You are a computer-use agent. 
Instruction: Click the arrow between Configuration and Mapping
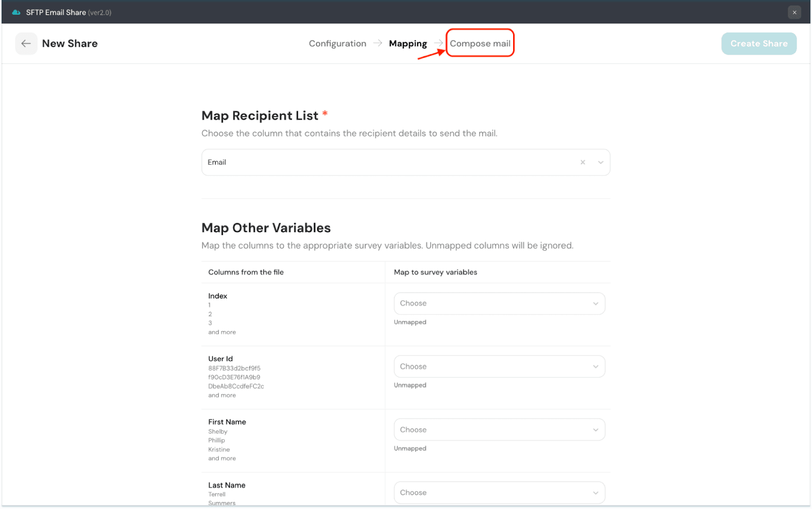click(378, 43)
